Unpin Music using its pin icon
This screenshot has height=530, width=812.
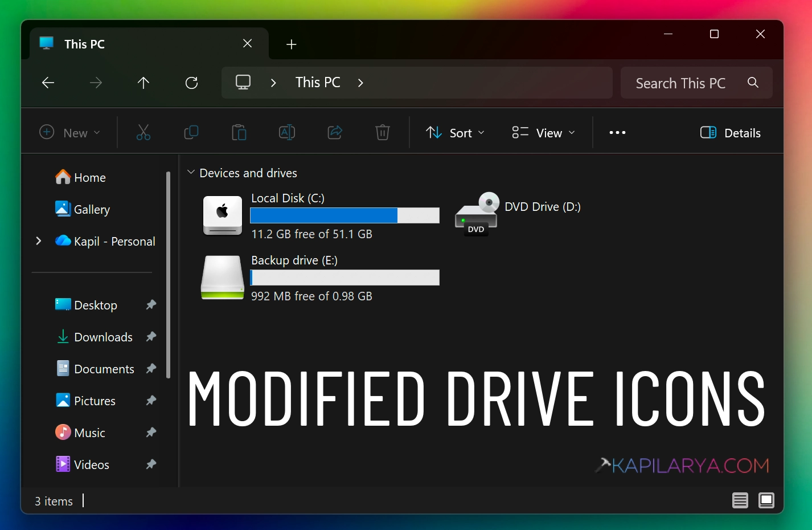pos(151,433)
